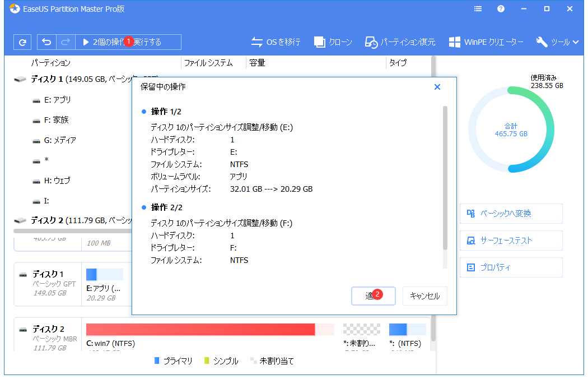
Task: Select the C: win7 (NTFS) red bar
Action: click(x=210, y=330)
